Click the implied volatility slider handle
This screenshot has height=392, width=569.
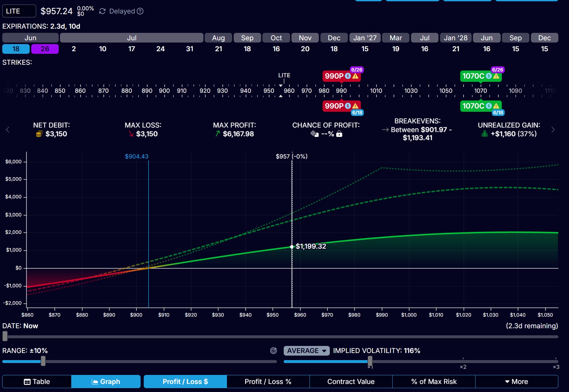click(370, 361)
